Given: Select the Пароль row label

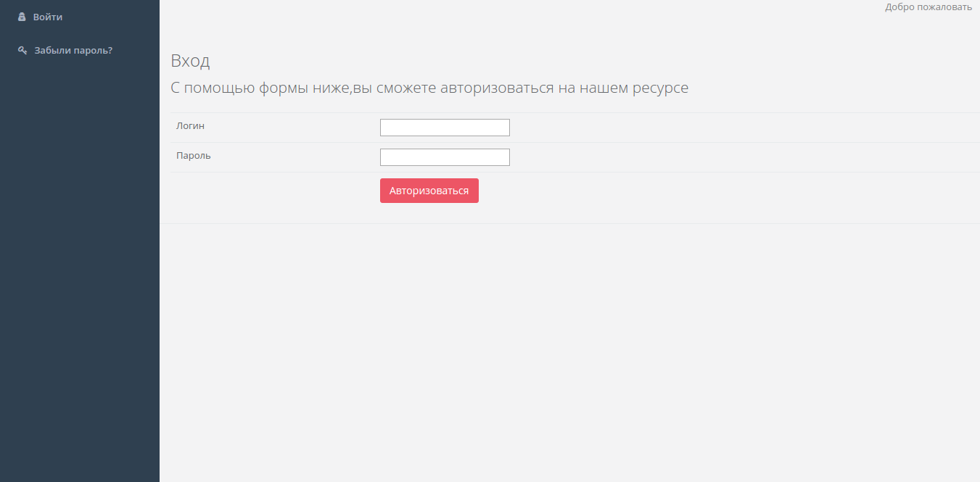Looking at the screenshot, I should (193, 155).
